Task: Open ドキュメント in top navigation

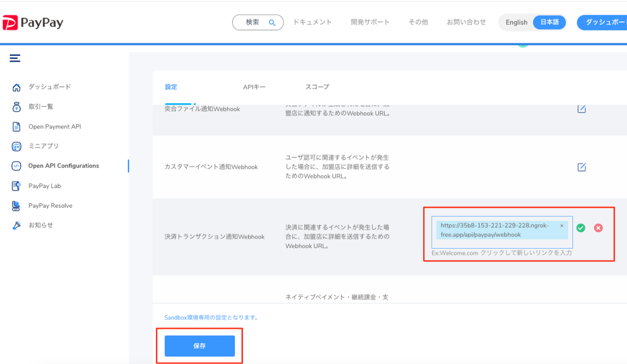Action: pos(313,23)
